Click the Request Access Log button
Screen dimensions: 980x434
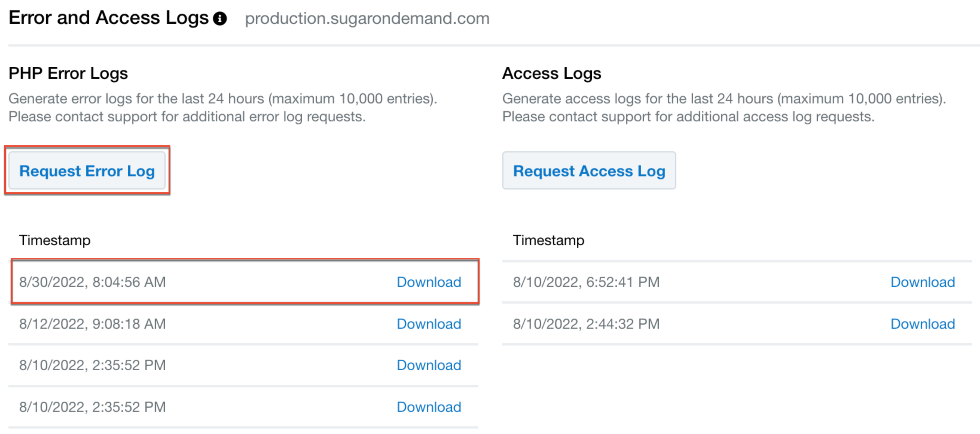click(589, 171)
